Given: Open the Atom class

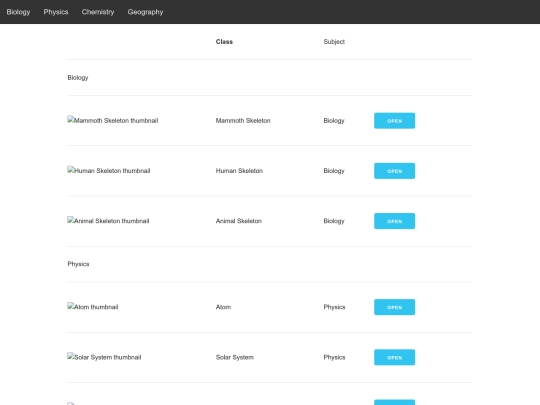Looking at the screenshot, I should coord(394,307).
